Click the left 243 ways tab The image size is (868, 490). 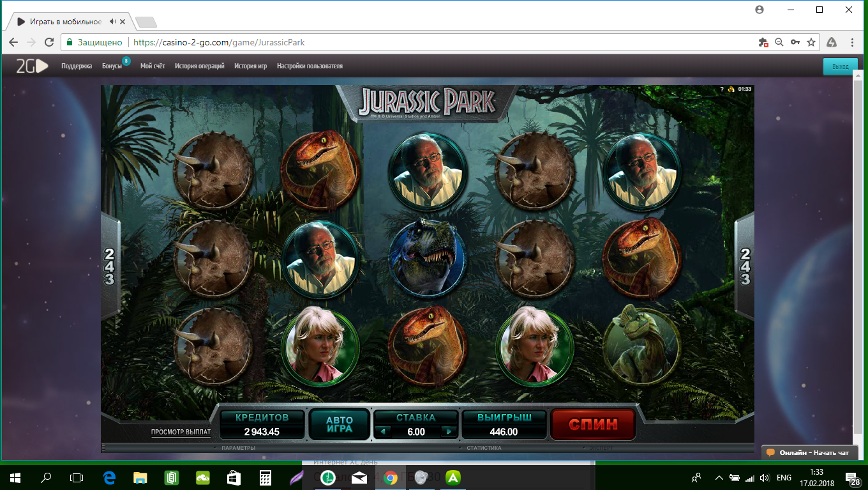point(110,267)
